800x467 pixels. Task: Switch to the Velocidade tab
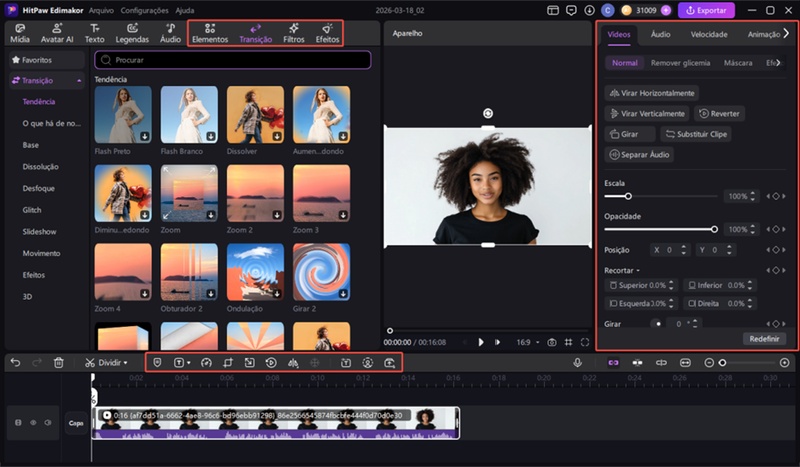pos(708,34)
